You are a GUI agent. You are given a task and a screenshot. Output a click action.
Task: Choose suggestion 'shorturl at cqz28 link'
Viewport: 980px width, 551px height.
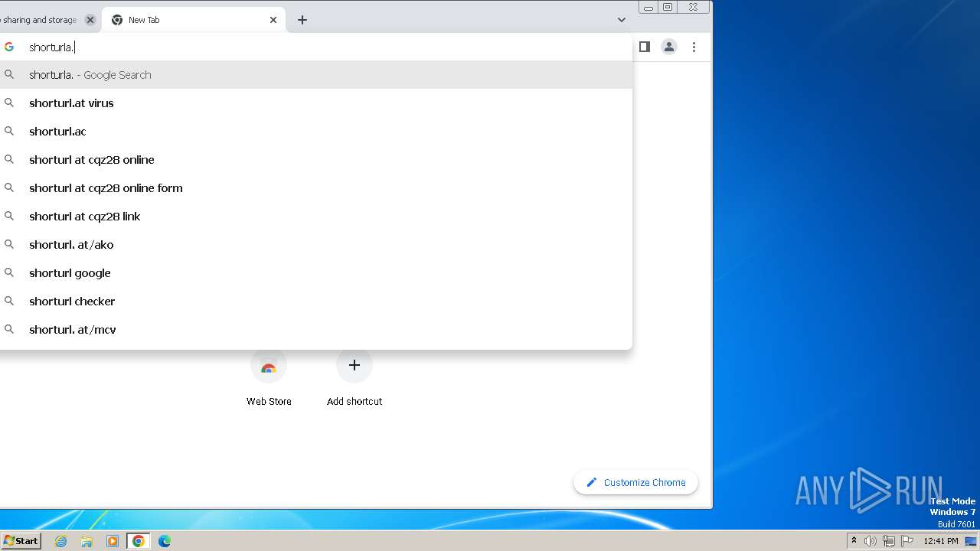click(316, 217)
